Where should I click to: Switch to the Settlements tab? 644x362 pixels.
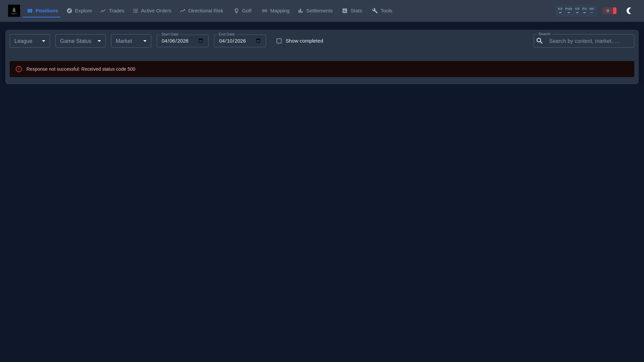tap(315, 11)
